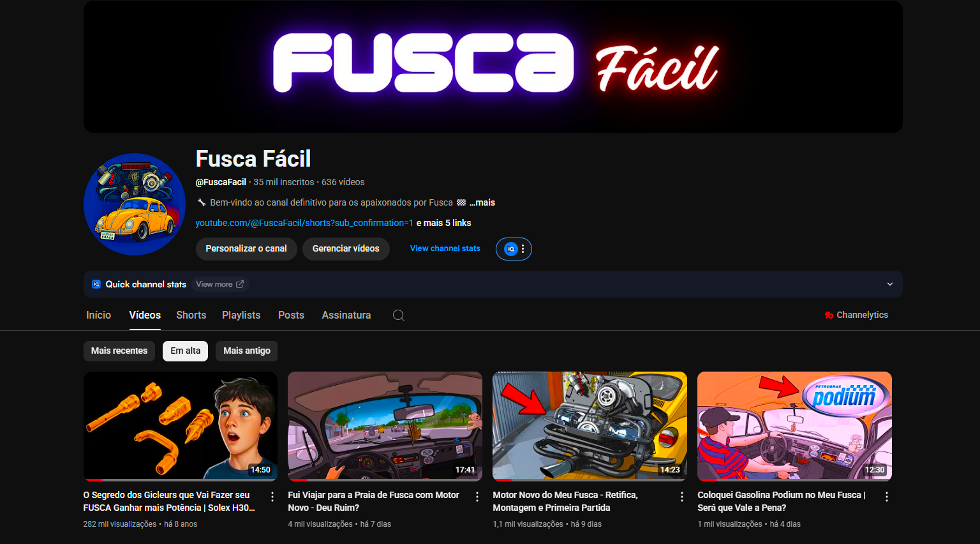Open the Podium gasoline video thumbnail
The height and width of the screenshot is (544, 980).
point(794,426)
